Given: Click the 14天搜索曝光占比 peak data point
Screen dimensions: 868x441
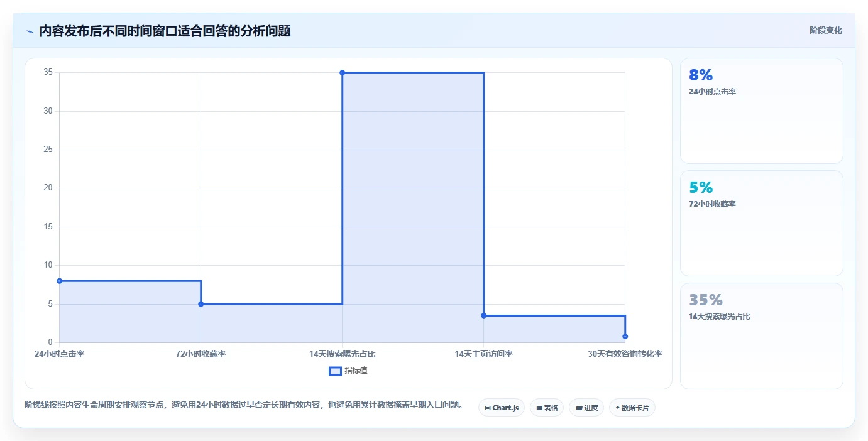Looking at the screenshot, I should pos(343,73).
